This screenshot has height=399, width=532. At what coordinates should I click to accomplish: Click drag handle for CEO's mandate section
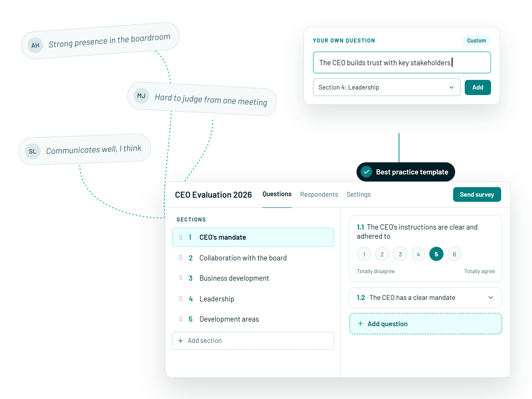point(181,237)
